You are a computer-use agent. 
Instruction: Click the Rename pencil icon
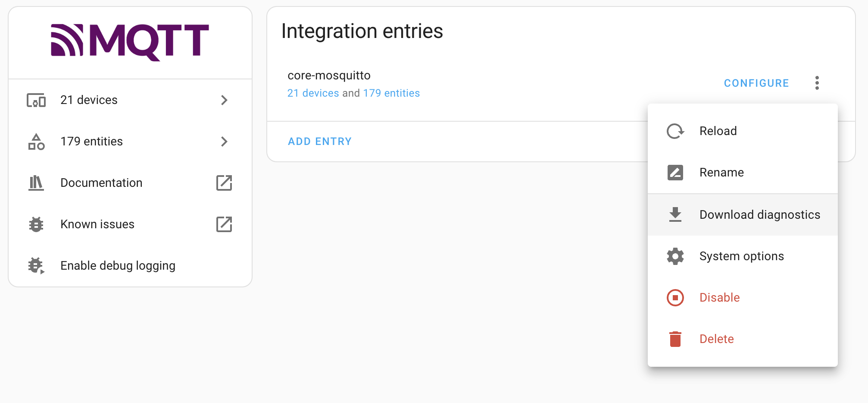[x=675, y=173]
